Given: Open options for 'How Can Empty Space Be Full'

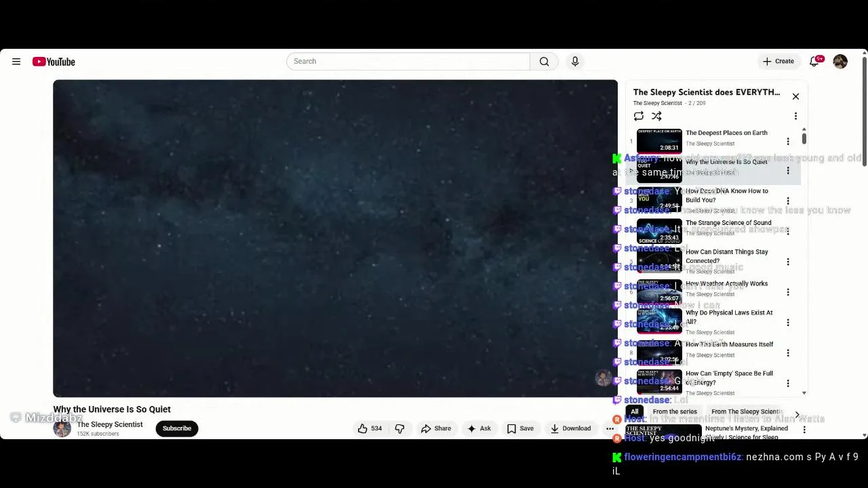Looking at the screenshot, I should tap(788, 384).
